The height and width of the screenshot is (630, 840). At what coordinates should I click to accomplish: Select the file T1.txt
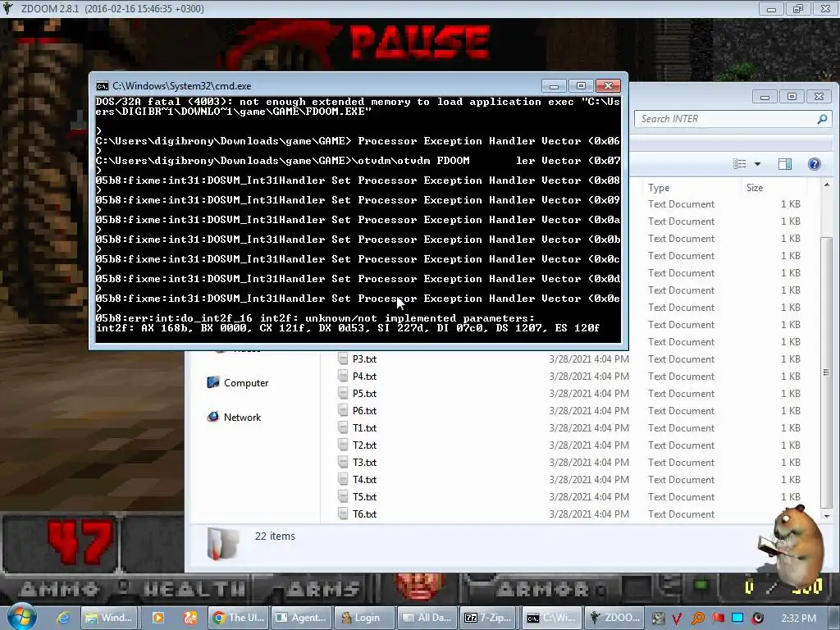point(364,427)
